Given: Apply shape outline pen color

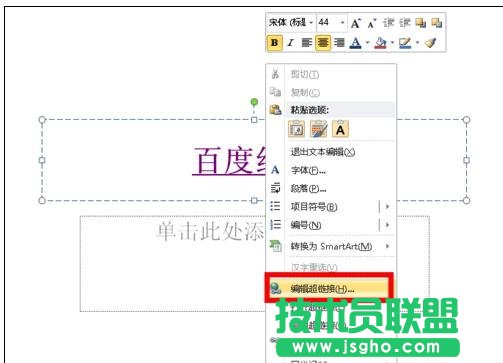Looking at the screenshot, I should coord(405,43).
